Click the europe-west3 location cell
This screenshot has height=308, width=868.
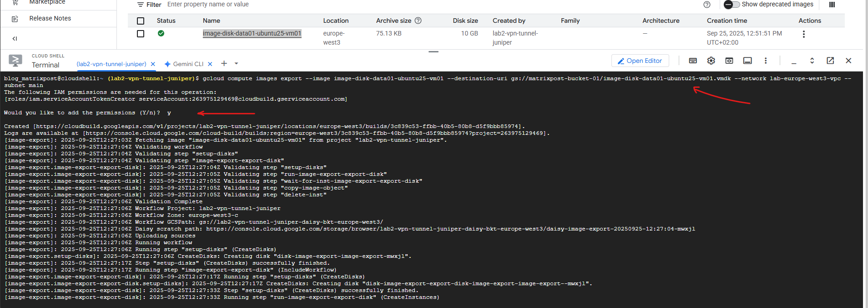(x=334, y=38)
